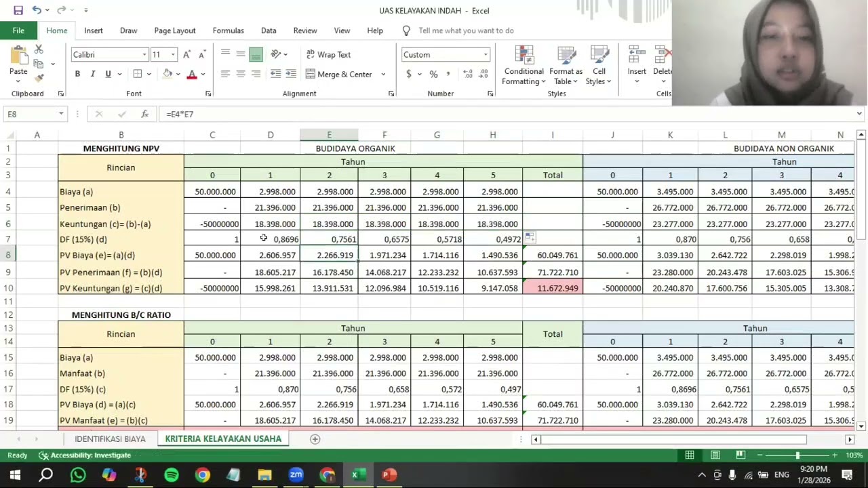Activate the Format Painter brush
The height and width of the screenshot is (488, 868).
pyautogui.click(x=39, y=79)
